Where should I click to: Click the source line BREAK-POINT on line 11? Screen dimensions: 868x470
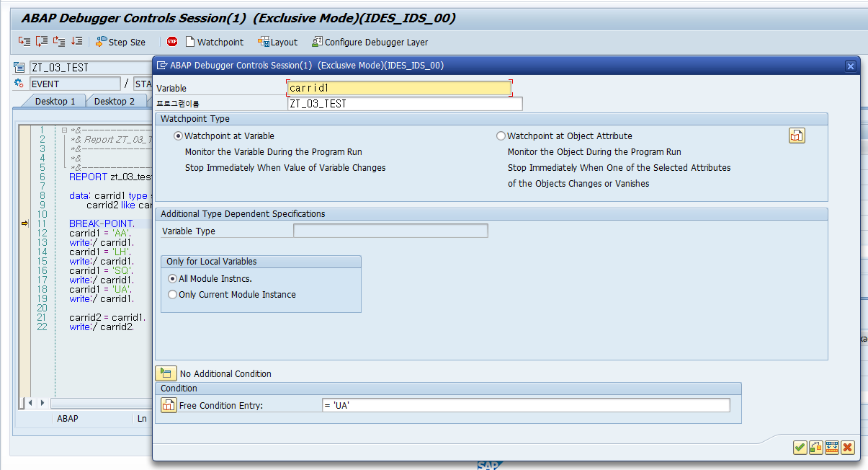coord(102,223)
